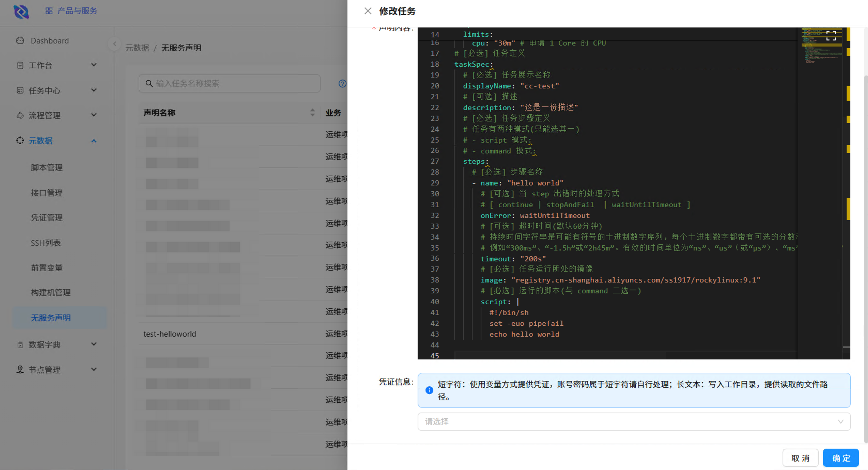Open 脚本管理 submenu item
The width and height of the screenshot is (868, 470).
click(x=47, y=167)
